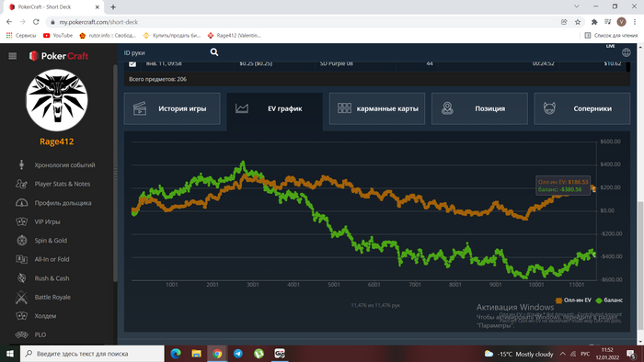Open the Купить/продать би... bookmark
The width and height of the screenshot is (644, 362).
(172, 36)
